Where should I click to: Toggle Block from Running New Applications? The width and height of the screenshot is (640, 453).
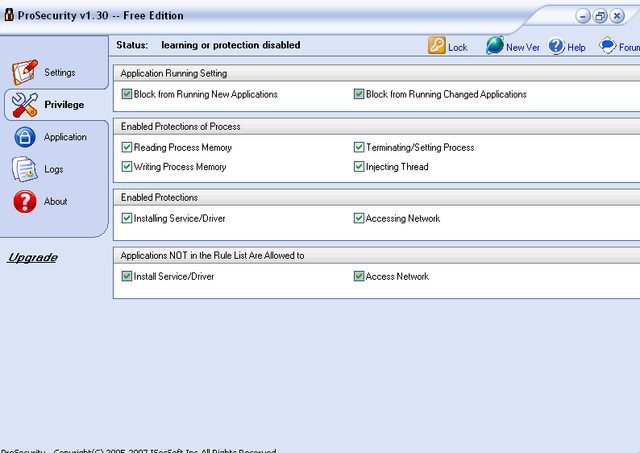[x=127, y=94]
